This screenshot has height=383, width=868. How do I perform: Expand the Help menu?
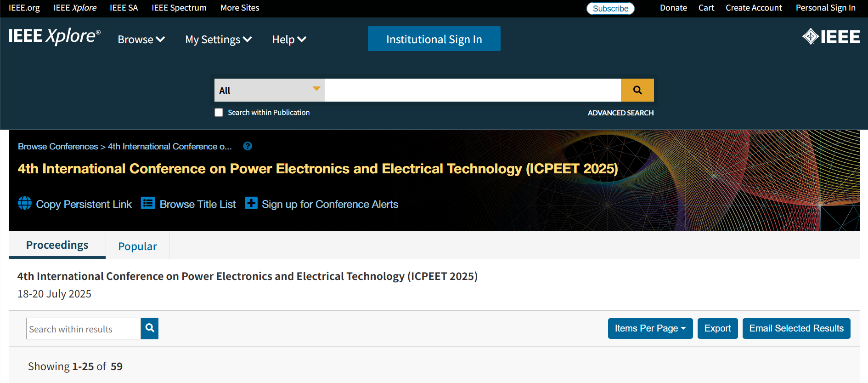click(289, 40)
